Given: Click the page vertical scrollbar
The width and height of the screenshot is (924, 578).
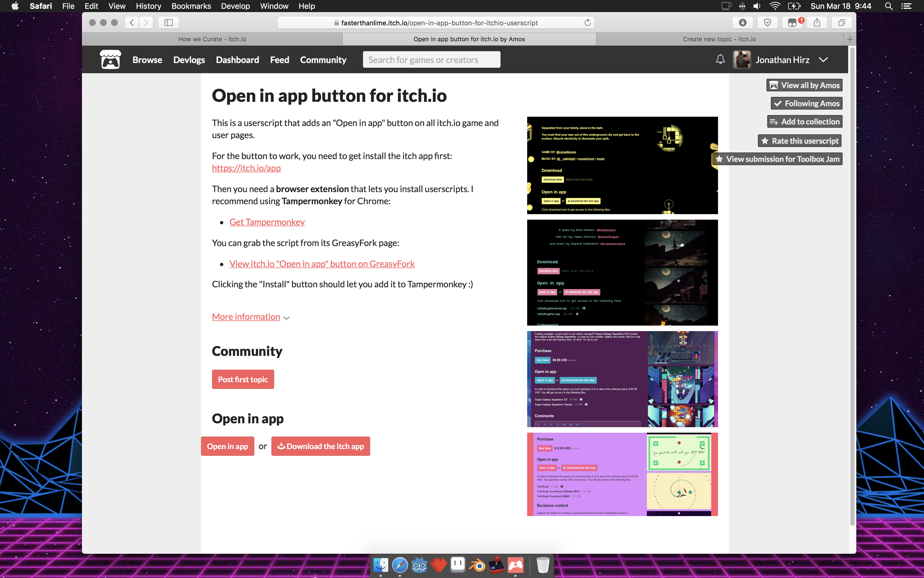Looking at the screenshot, I should [852, 286].
